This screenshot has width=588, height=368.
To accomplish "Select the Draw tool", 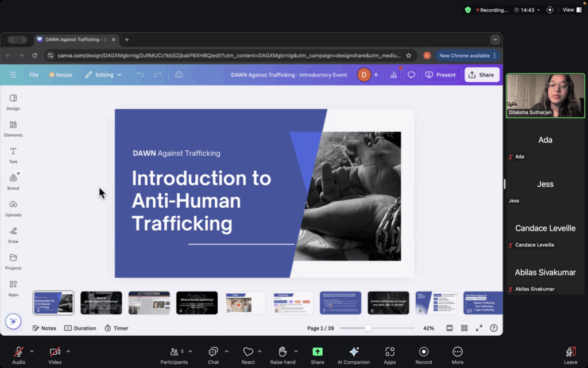I will coord(13,234).
